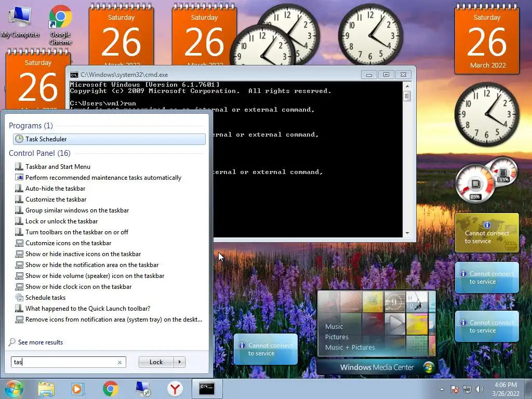Click the CPU meter gadget dial
532x399 pixels.
pyautogui.click(x=475, y=184)
